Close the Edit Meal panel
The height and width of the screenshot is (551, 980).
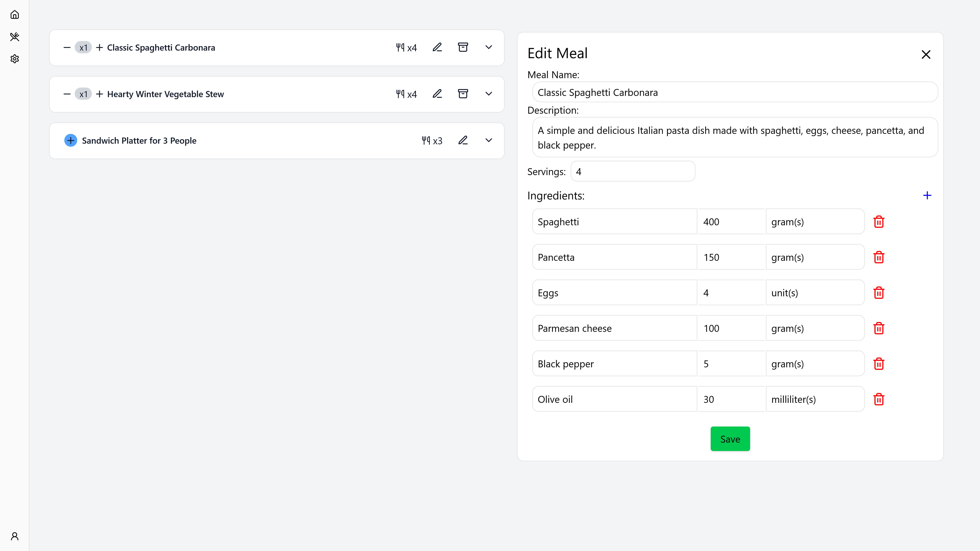pos(926,54)
